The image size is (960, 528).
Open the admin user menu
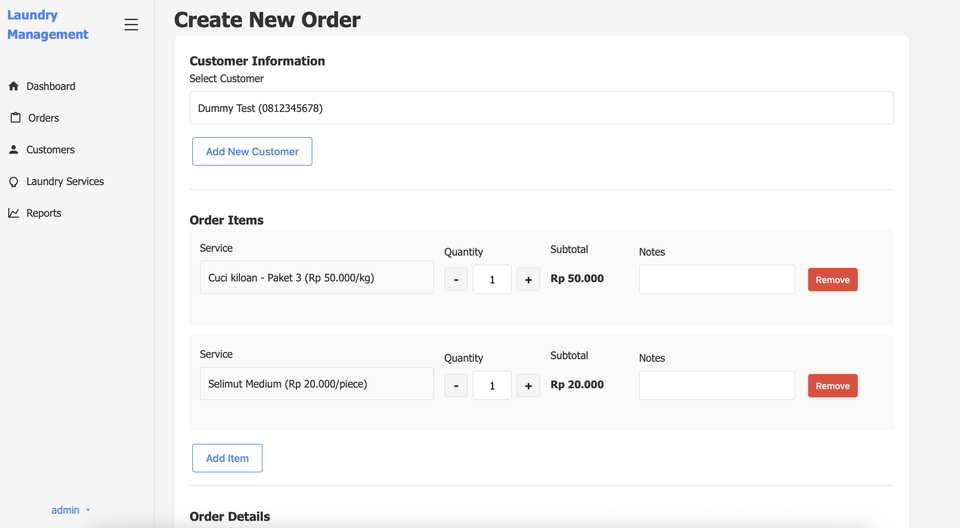[70, 510]
